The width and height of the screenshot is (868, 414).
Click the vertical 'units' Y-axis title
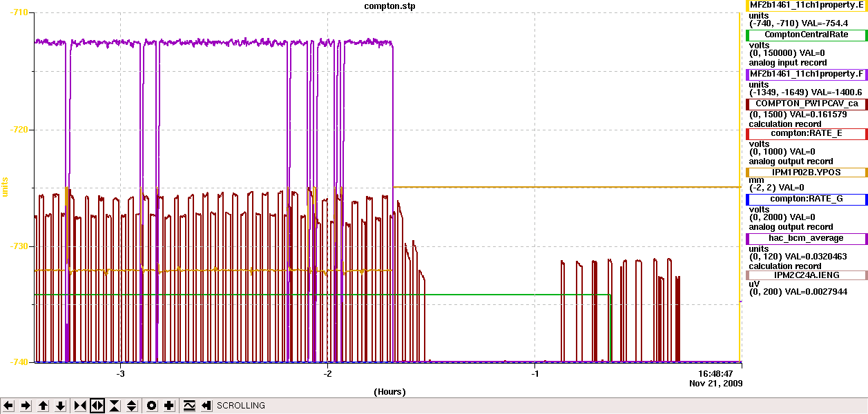click(x=6, y=186)
